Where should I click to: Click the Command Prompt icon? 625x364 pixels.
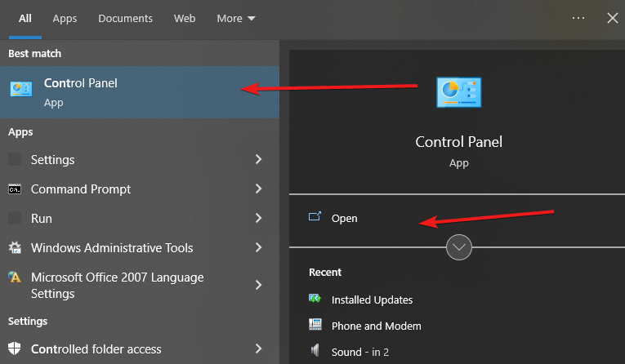15,189
